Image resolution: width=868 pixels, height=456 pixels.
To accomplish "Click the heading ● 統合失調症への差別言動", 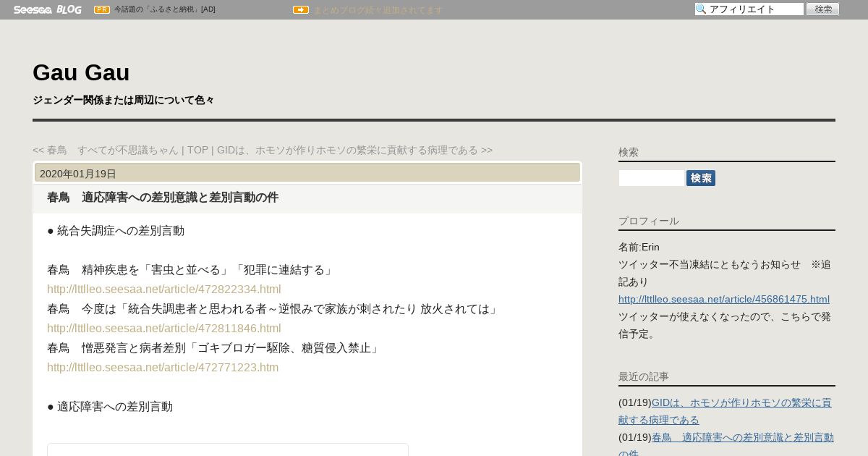I will point(116,231).
